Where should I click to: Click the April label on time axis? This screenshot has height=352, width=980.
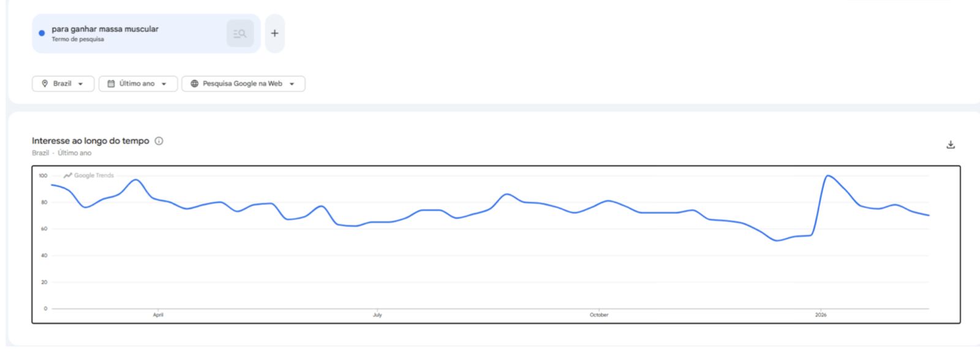tap(158, 315)
